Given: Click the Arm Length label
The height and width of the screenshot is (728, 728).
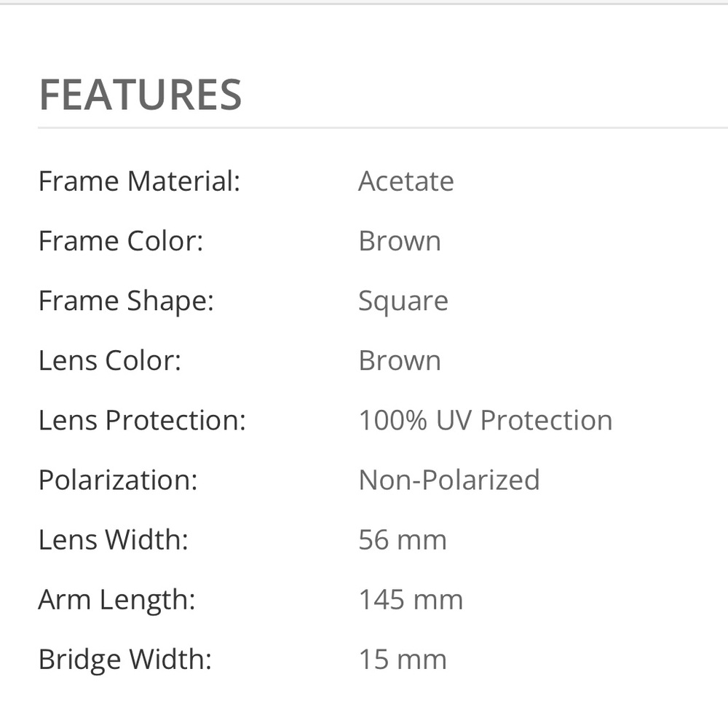Looking at the screenshot, I should (x=116, y=599).
